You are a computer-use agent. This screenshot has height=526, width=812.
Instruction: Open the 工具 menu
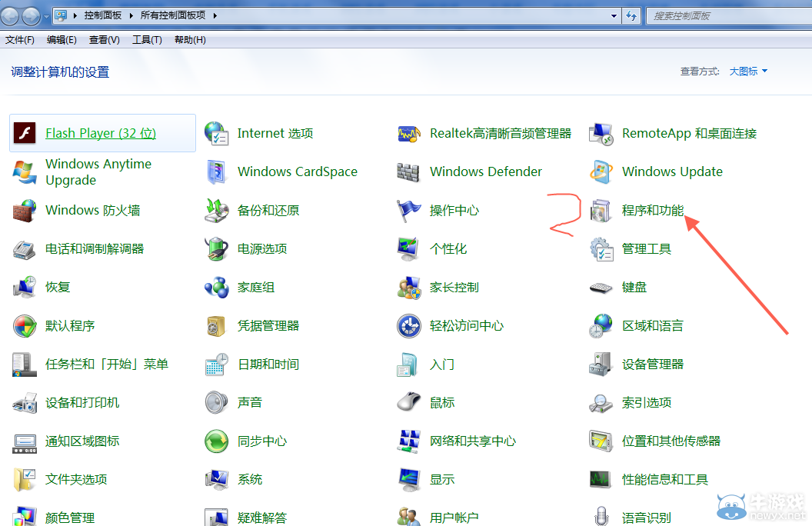145,39
